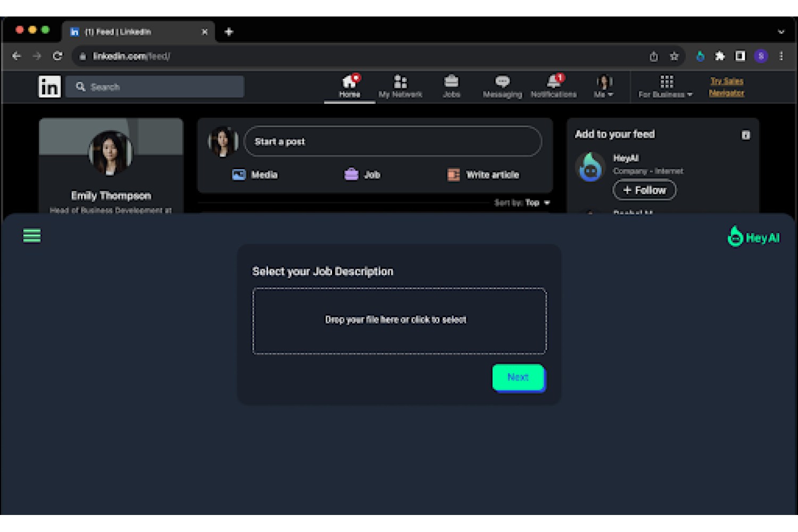Click the Next button
798x532 pixels.
518,377
